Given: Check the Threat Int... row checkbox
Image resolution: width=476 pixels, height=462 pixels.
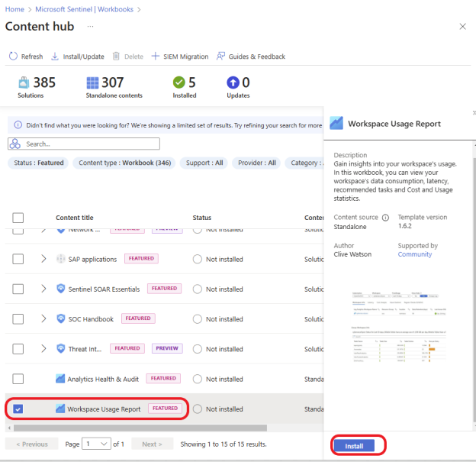Looking at the screenshot, I should (18, 349).
